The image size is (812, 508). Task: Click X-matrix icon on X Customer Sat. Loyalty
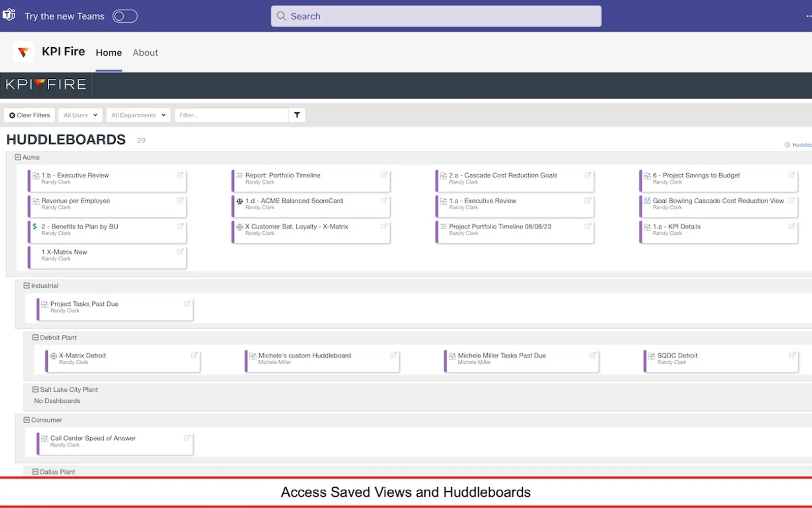[x=240, y=227]
